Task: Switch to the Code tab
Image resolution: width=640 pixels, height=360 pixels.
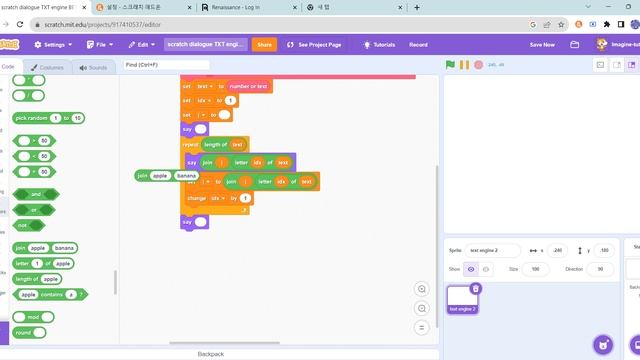Action: click(x=8, y=67)
